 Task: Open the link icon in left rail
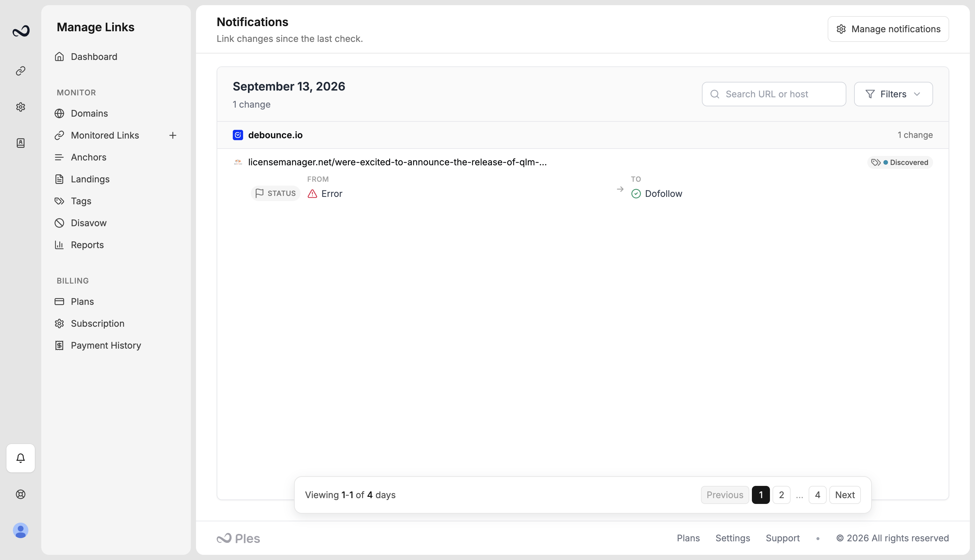point(21,71)
